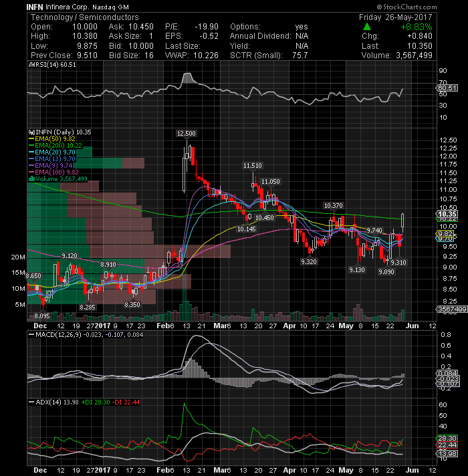Click the Chg value +0.840
Viewport: 468px width, 476px height.
coord(420,36)
